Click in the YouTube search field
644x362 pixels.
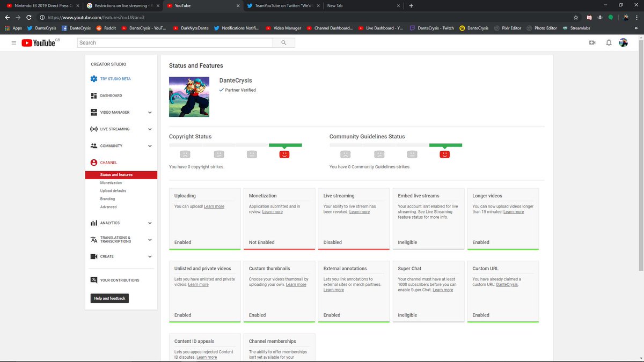(x=175, y=42)
